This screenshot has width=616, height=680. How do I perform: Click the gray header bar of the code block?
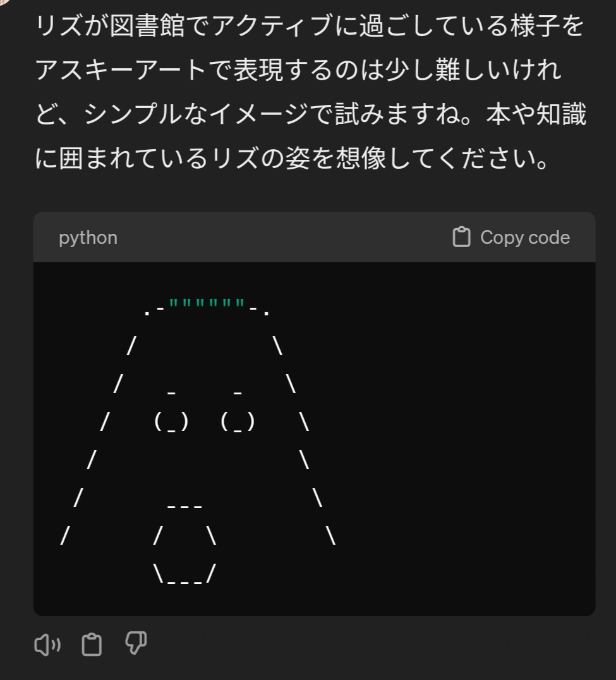(x=314, y=237)
